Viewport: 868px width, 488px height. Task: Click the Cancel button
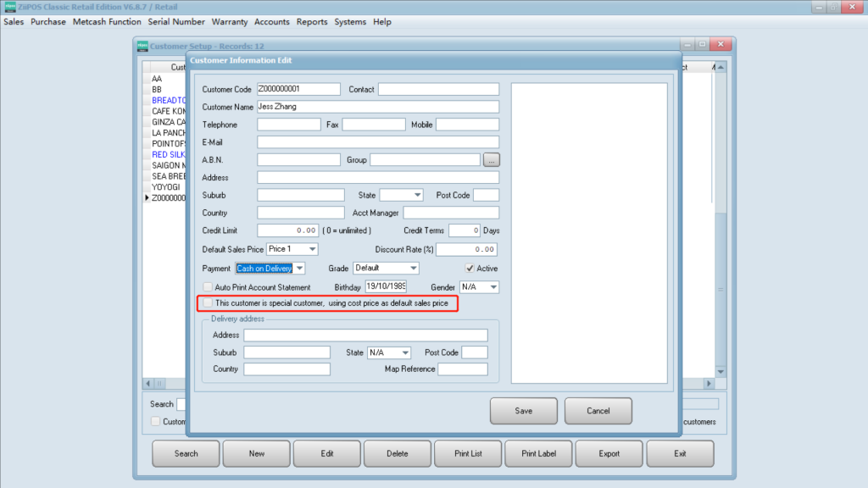[x=598, y=411]
